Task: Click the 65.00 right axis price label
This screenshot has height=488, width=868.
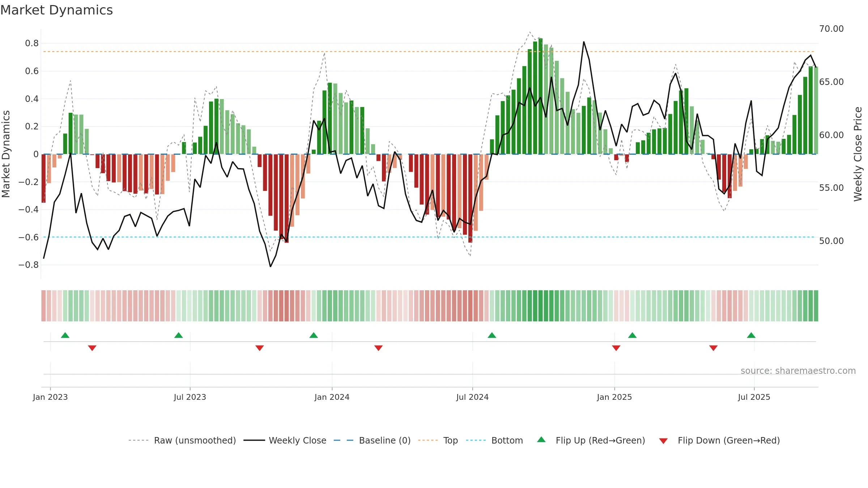Action: pos(831,82)
